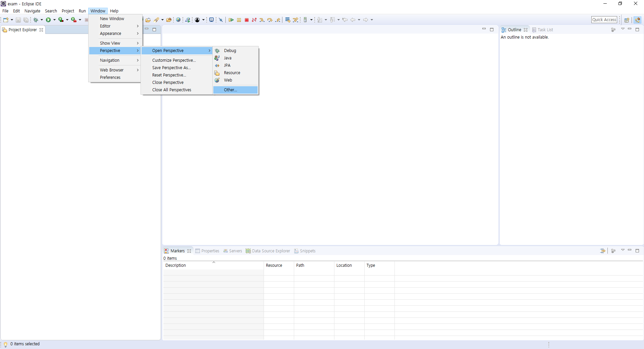Open the External Tools dropdown arrow

(80, 20)
